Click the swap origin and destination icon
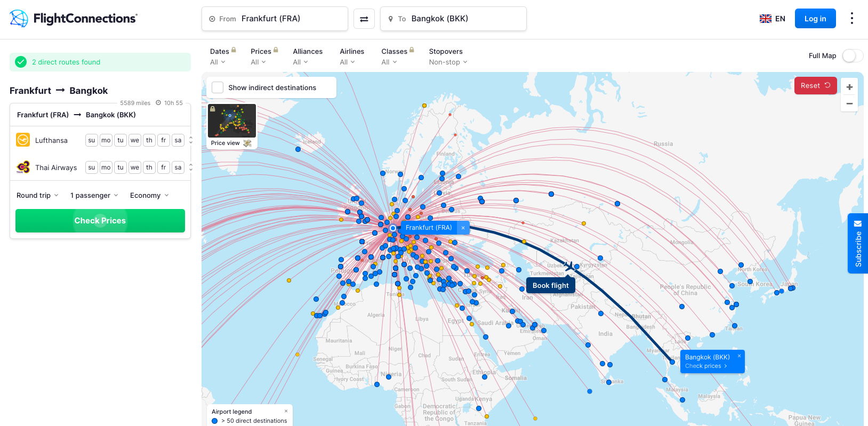 tap(364, 19)
